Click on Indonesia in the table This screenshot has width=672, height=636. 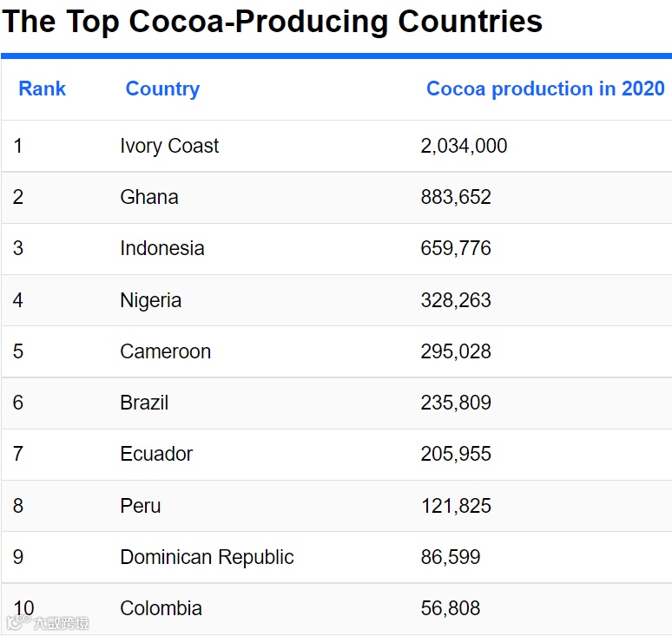[x=162, y=248]
